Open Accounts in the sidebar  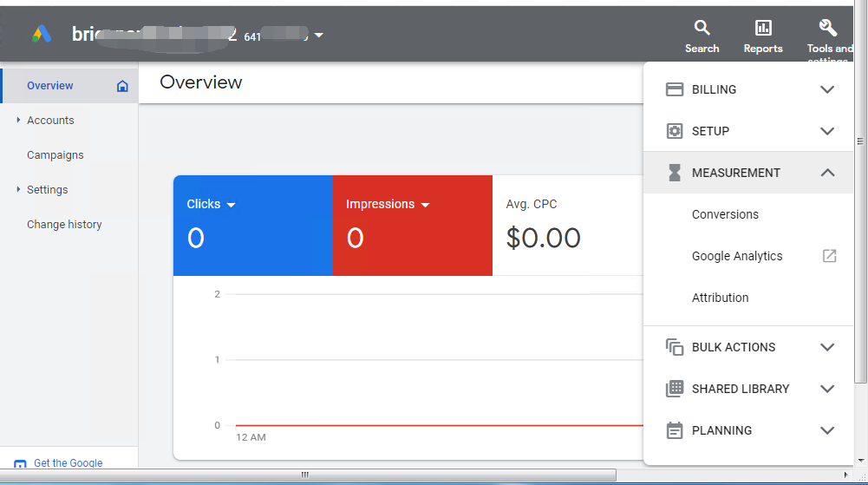click(50, 120)
